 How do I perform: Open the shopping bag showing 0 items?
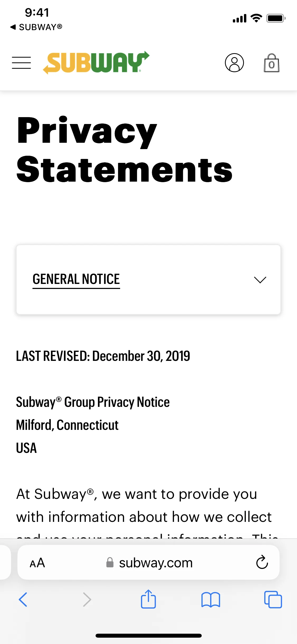(272, 63)
